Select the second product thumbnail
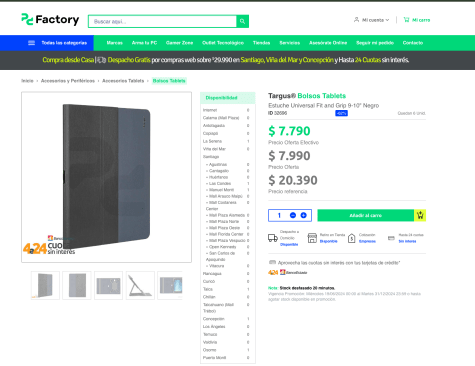This screenshot has width=475, height=366. (x=77, y=285)
